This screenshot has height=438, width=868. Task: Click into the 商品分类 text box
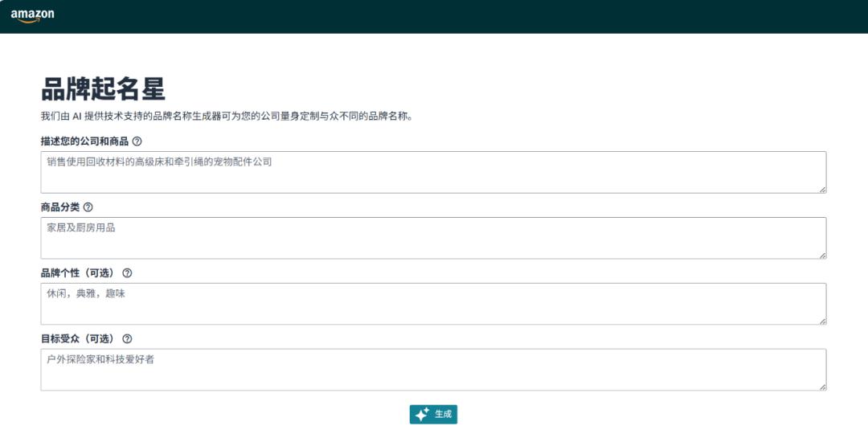pos(433,238)
